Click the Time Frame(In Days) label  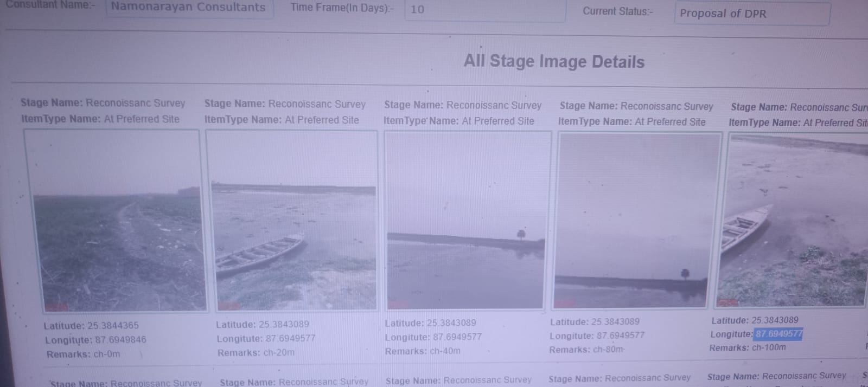(x=342, y=8)
